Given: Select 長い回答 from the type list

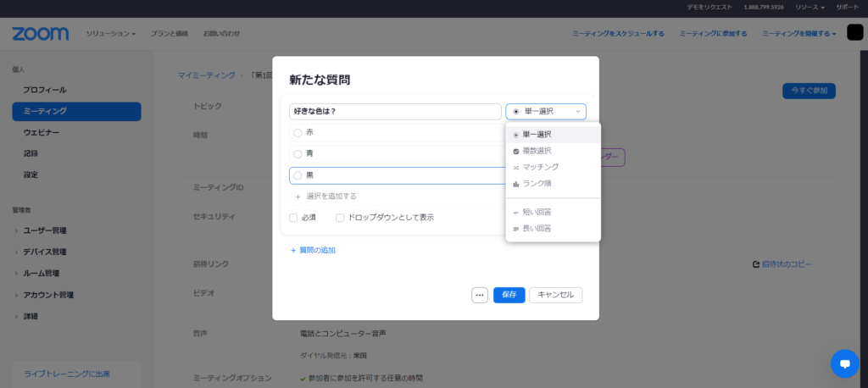Looking at the screenshot, I should 536,229.
